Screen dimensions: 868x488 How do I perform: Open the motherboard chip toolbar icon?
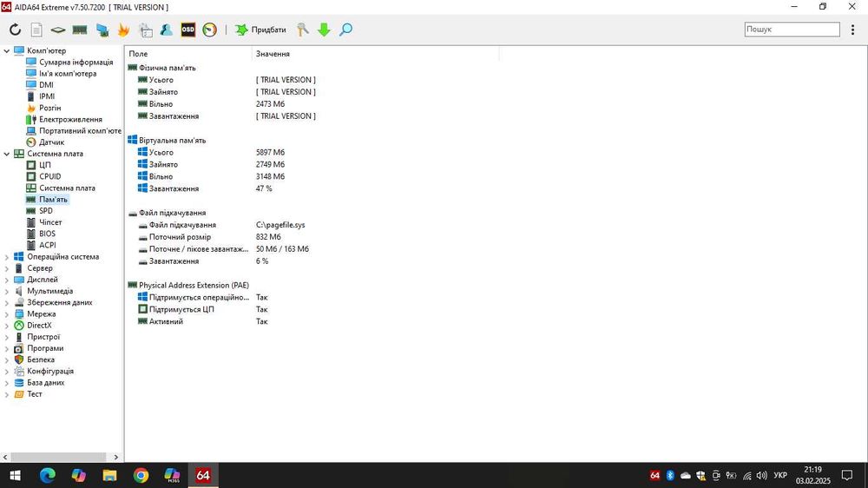click(x=58, y=30)
